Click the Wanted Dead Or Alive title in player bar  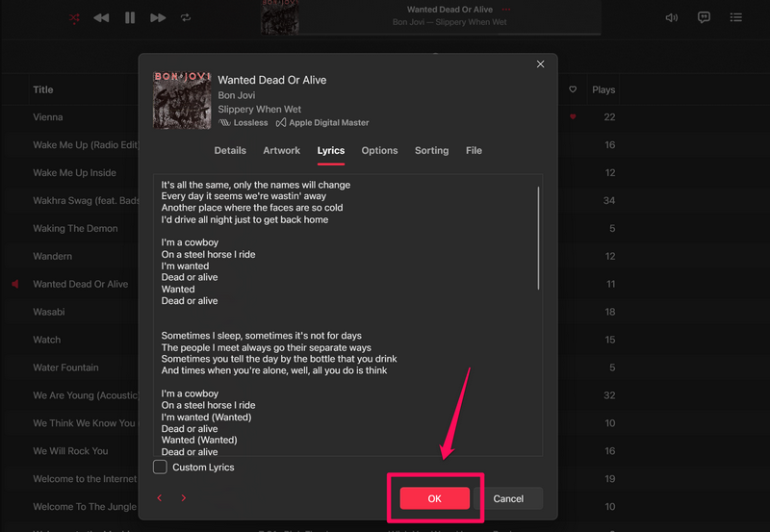pyautogui.click(x=449, y=10)
